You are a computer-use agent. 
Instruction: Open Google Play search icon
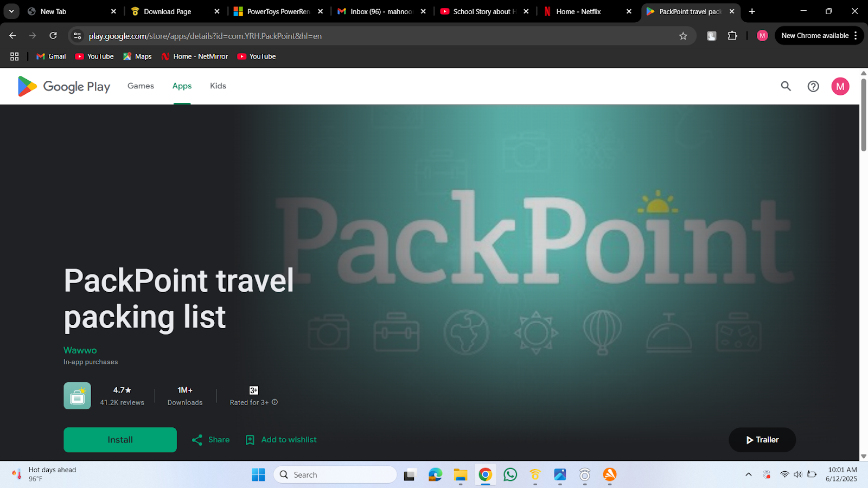click(786, 86)
